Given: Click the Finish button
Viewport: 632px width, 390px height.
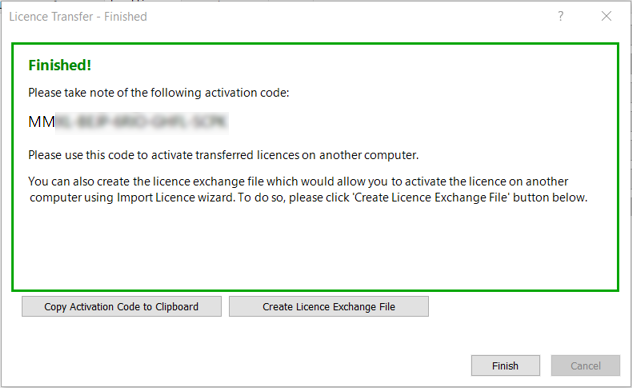Looking at the screenshot, I should coord(505,365).
